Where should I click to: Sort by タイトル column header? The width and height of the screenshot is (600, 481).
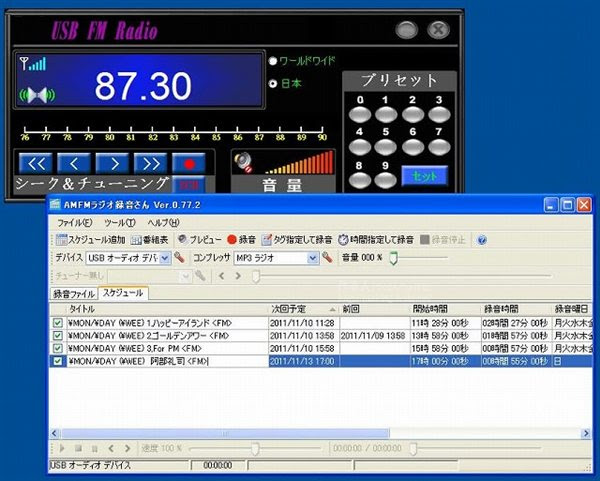click(x=168, y=309)
